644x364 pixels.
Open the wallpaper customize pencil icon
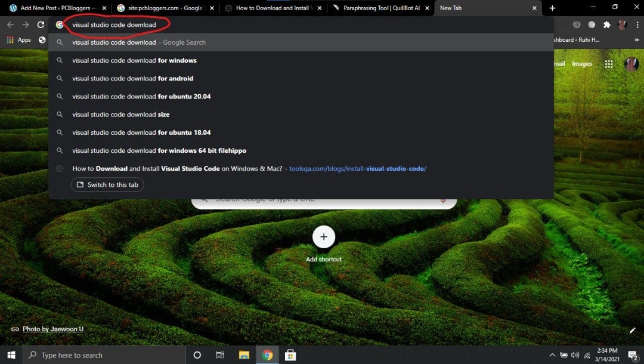click(633, 330)
